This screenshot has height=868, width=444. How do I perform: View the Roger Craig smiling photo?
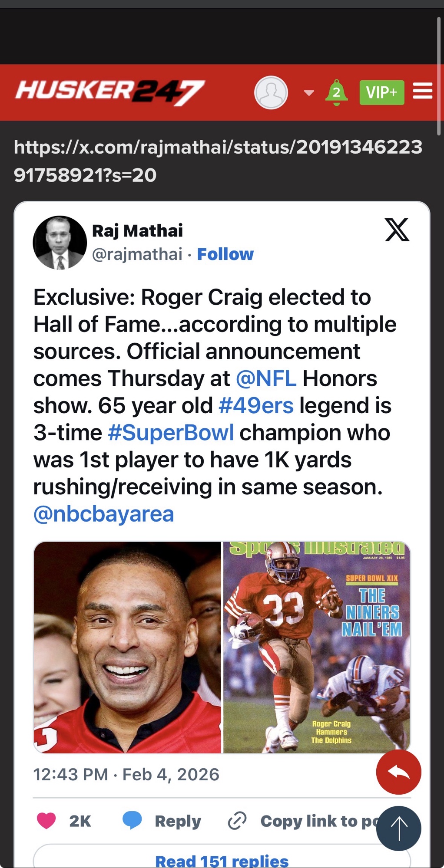pos(127,647)
